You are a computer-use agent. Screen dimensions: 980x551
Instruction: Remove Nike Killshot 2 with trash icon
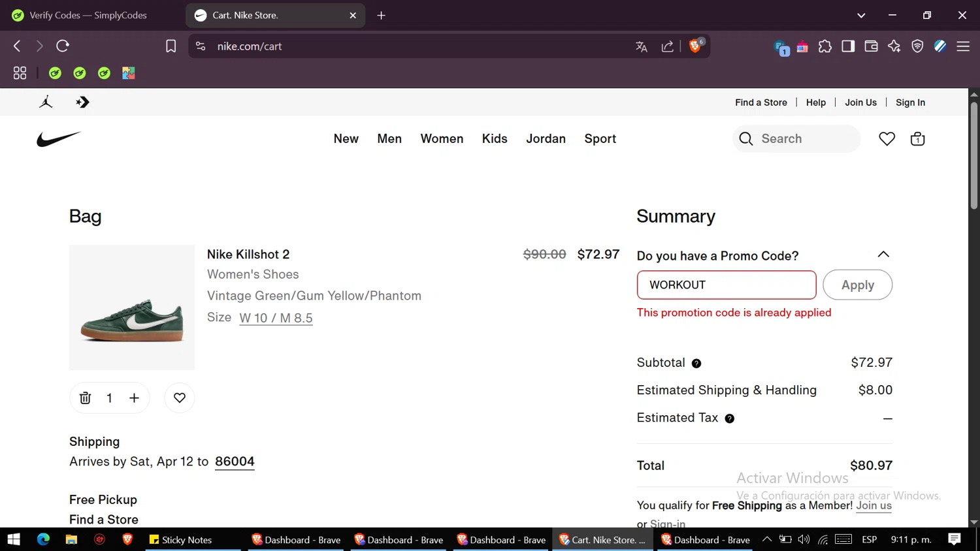pyautogui.click(x=85, y=398)
